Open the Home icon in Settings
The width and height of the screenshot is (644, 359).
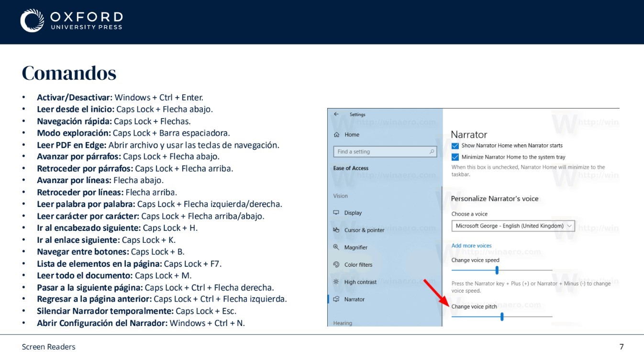point(337,135)
